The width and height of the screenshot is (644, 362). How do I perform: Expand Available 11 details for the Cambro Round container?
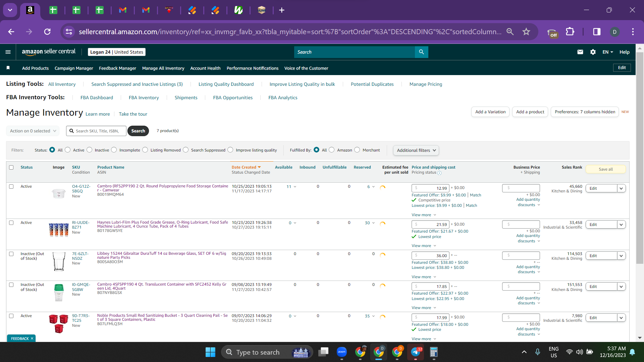tap(291, 187)
